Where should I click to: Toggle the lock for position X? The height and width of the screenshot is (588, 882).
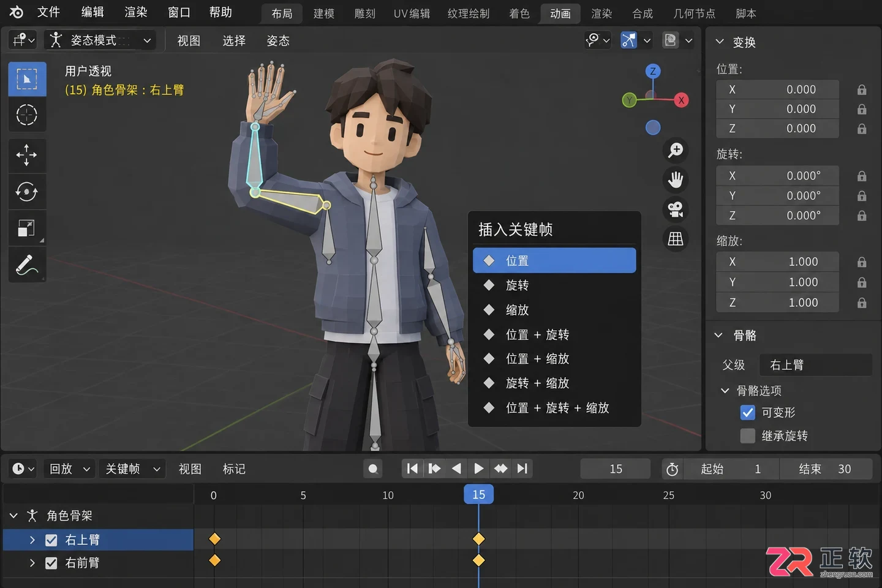tap(862, 90)
